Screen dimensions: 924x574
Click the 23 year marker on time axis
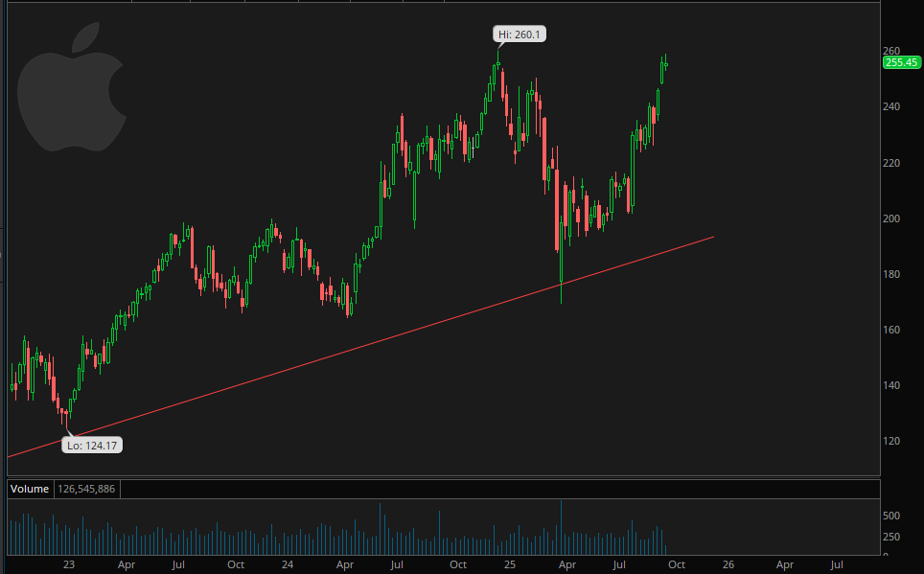click(69, 564)
